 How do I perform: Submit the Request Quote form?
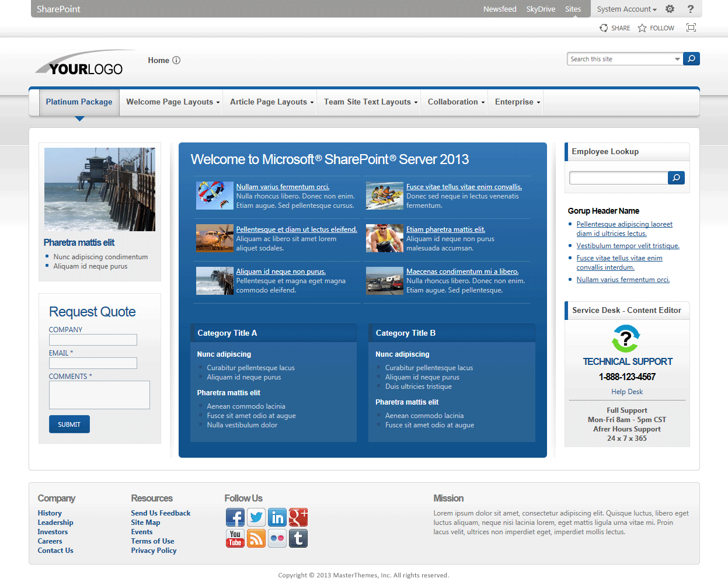(x=69, y=424)
